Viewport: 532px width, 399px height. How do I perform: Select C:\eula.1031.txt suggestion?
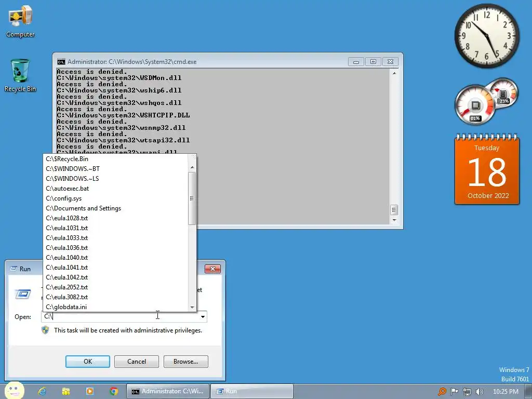pos(115,228)
